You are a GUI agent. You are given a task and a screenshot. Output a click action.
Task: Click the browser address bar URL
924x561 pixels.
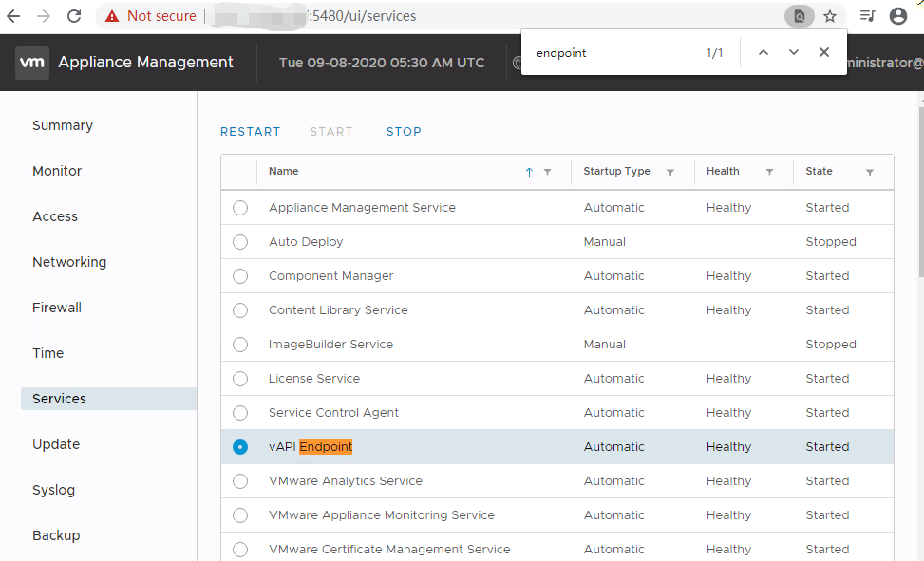click(x=363, y=16)
